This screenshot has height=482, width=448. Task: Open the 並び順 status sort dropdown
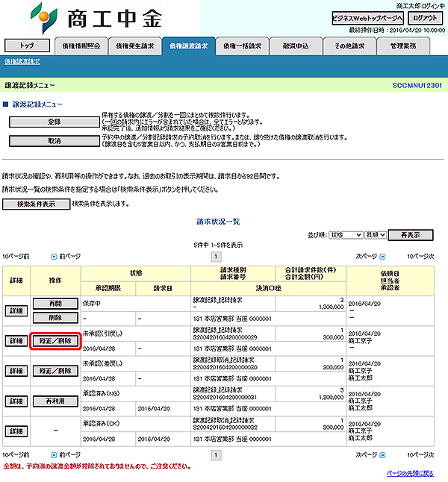(x=346, y=235)
